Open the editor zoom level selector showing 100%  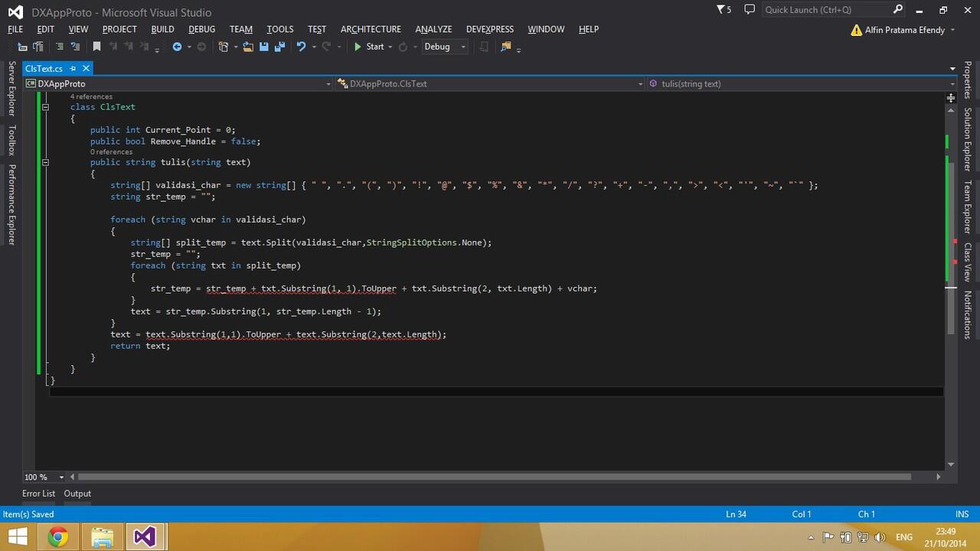(44, 477)
